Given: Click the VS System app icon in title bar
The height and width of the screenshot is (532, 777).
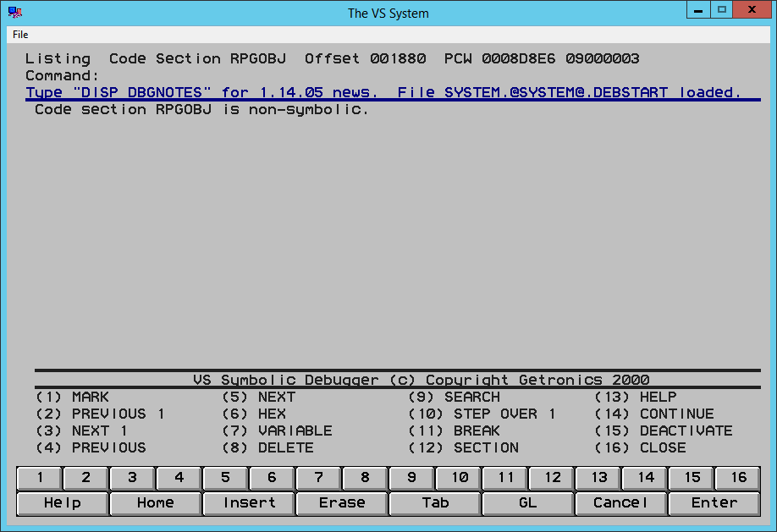Looking at the screenshot, I should [15, 13].
